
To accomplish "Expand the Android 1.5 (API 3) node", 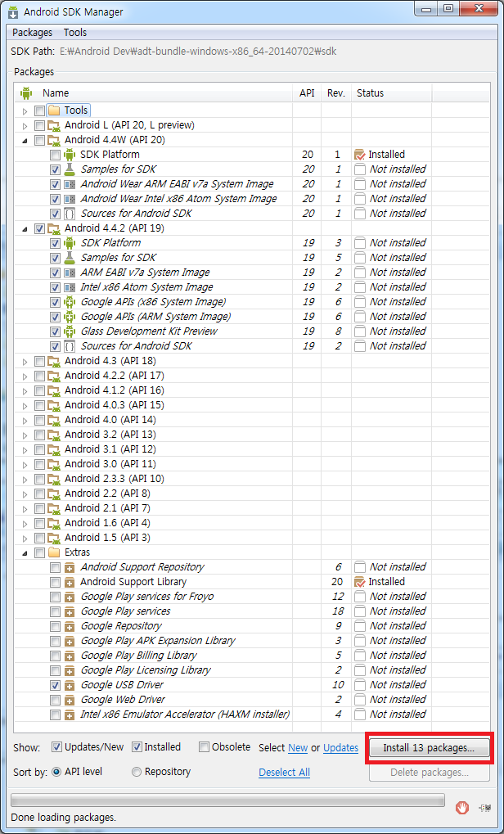I will coord(25,539).
